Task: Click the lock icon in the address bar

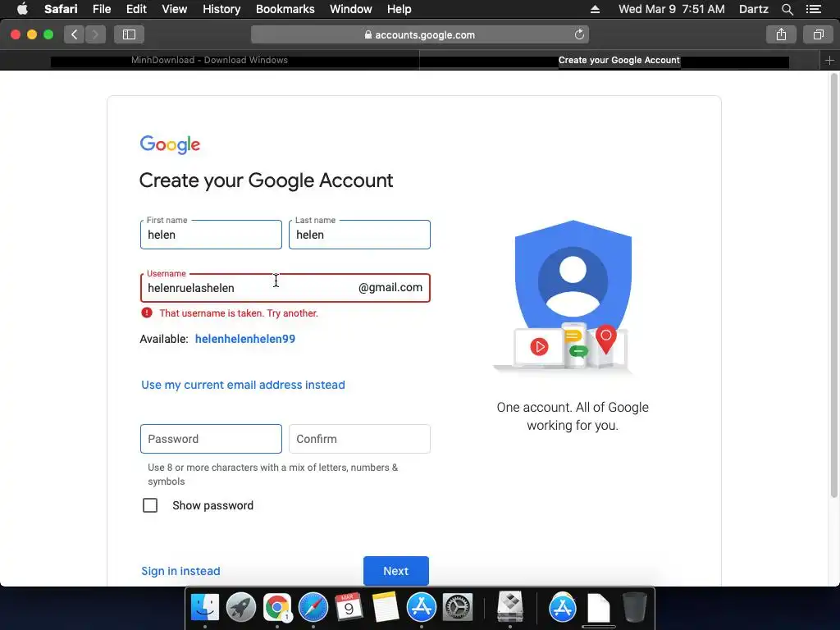Action: 368,34
